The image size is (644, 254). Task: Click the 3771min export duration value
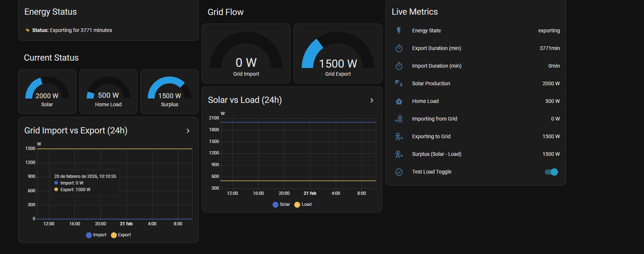pos(550,48)
